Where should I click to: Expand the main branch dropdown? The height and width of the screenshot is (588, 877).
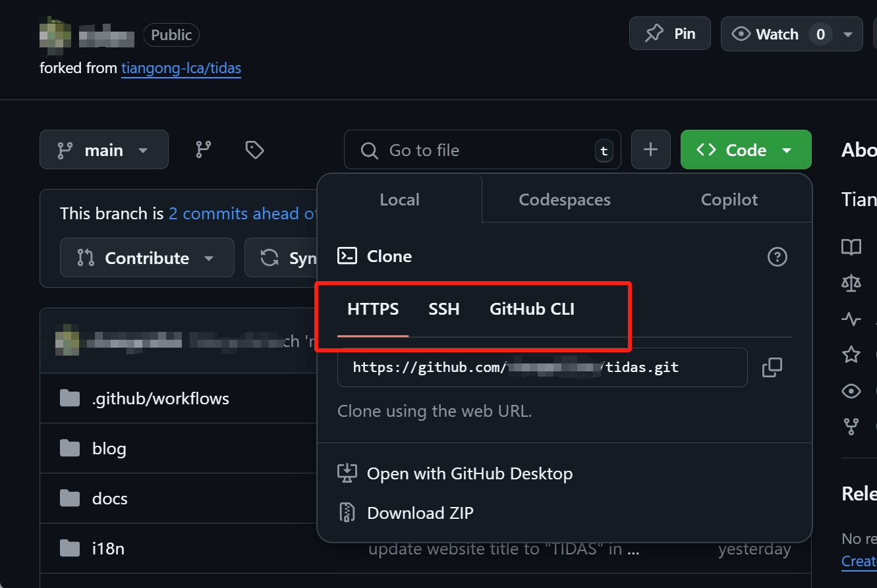coord(104,150)
